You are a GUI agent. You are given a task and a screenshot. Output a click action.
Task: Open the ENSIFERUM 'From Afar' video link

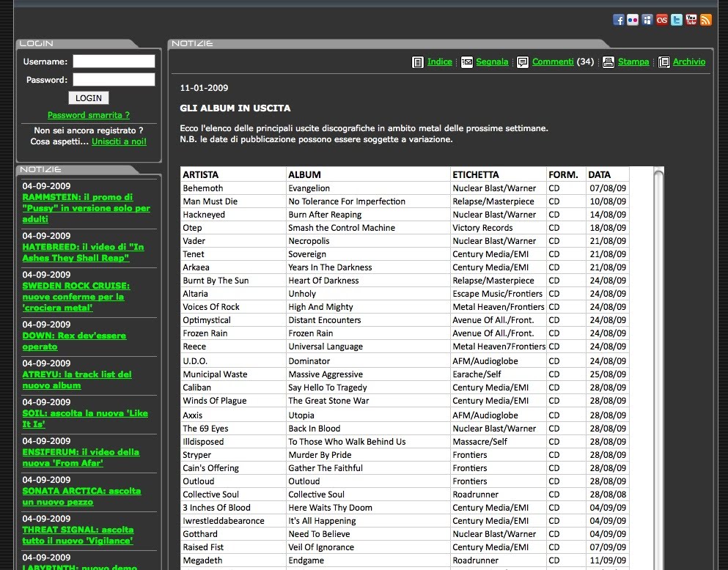click(x=81, y=457)
